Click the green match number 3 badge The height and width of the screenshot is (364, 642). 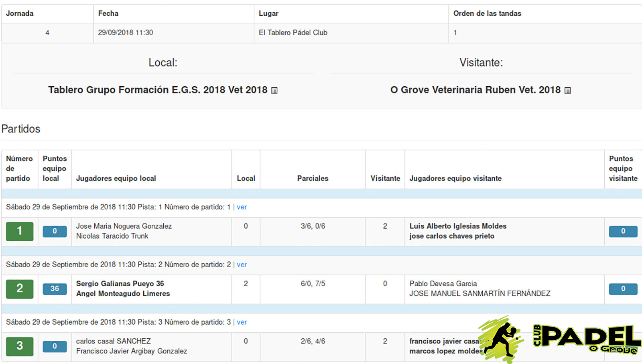(20, 346)
